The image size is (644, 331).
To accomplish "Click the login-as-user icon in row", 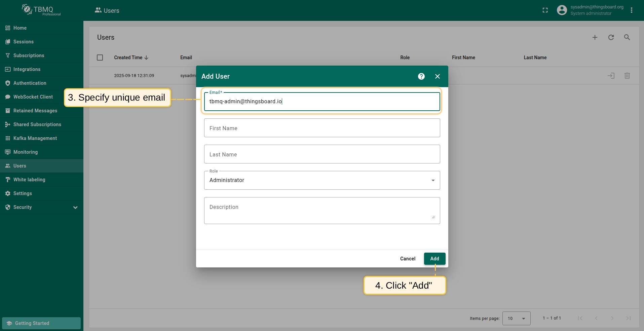I will pos(611,76).
